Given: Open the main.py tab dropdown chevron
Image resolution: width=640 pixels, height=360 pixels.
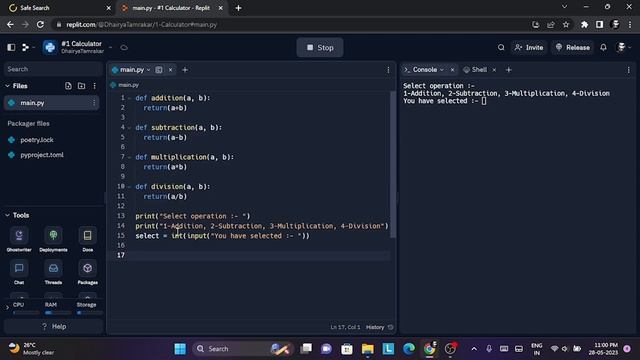Looking at the screenshot, I should pyautogui.click(x=149, y=70).
